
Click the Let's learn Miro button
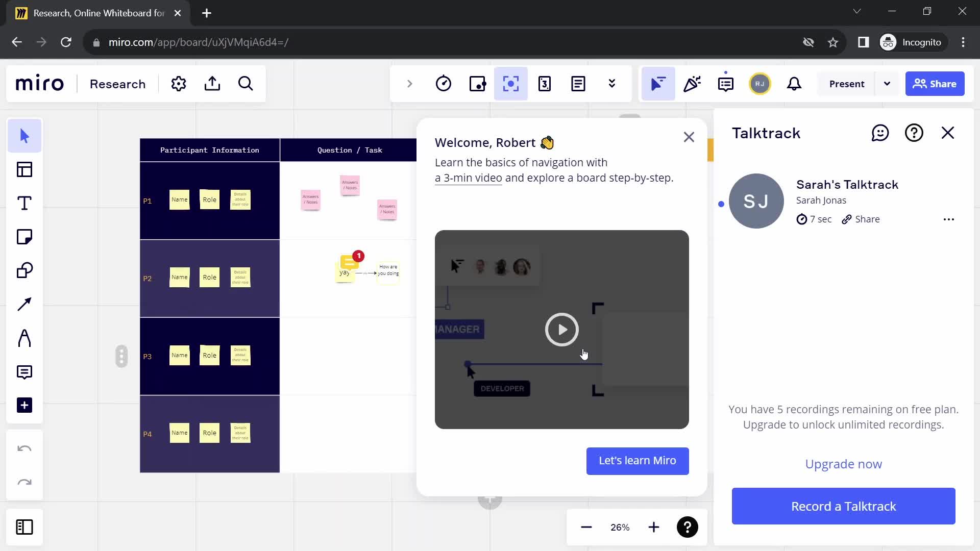(636, 460)
